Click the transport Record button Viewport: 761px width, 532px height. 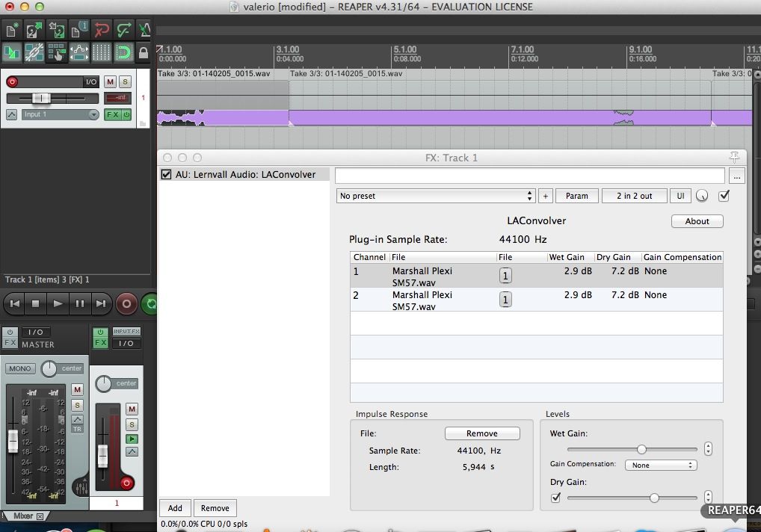[126, 303]
